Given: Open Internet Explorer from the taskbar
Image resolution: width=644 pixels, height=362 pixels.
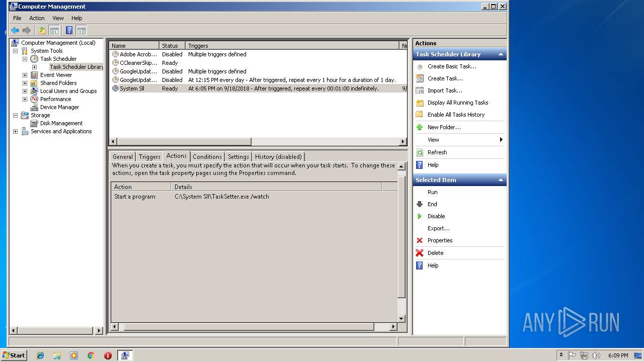Looking at the screenshot, I should click(x=40, y=355).
